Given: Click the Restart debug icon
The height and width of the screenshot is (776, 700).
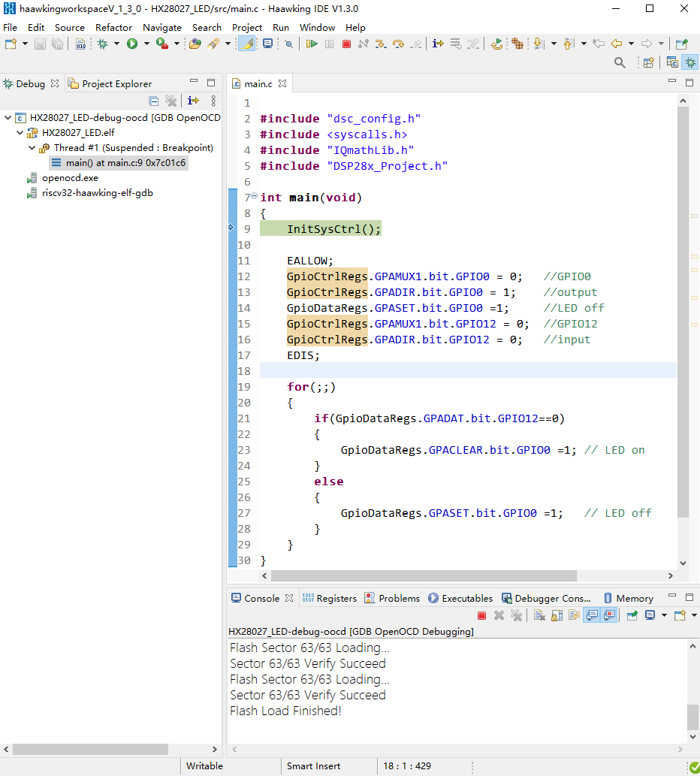Looking at the screenshot, I should [x=496, y=44].
